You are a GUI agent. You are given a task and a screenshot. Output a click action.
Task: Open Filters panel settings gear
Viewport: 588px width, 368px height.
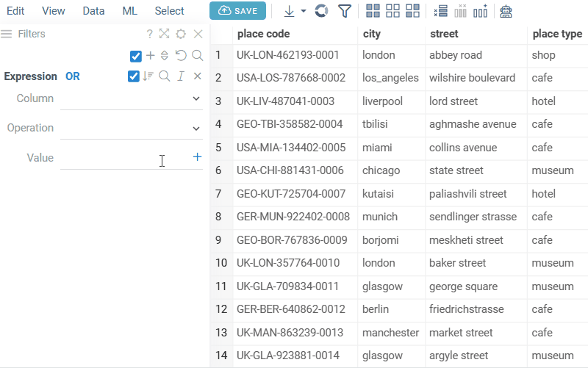tap(181, 34)
